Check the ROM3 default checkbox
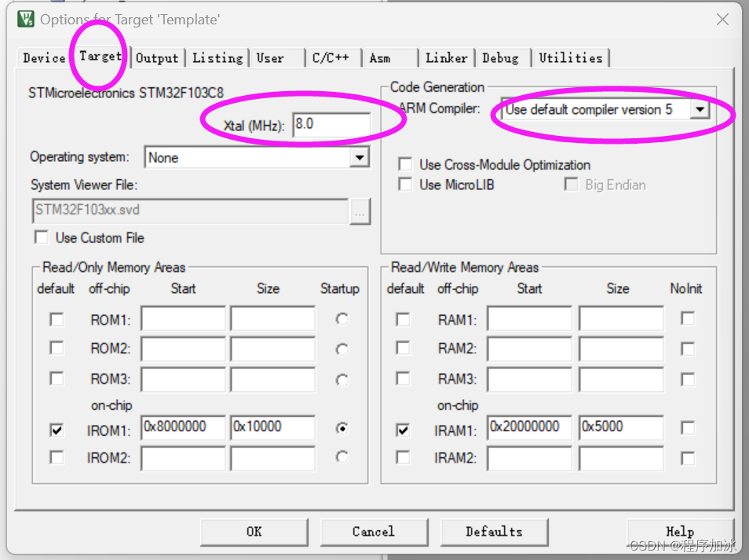 point(57,379)
